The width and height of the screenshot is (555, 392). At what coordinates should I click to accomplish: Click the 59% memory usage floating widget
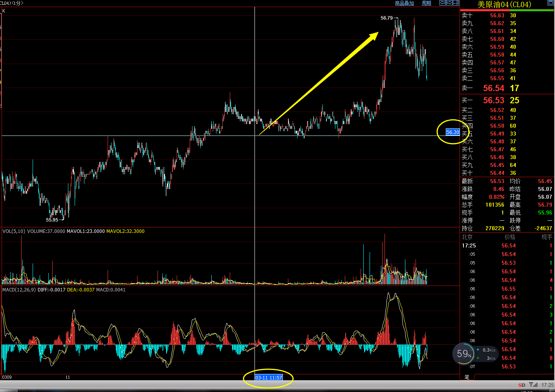[x=463, y=354]
